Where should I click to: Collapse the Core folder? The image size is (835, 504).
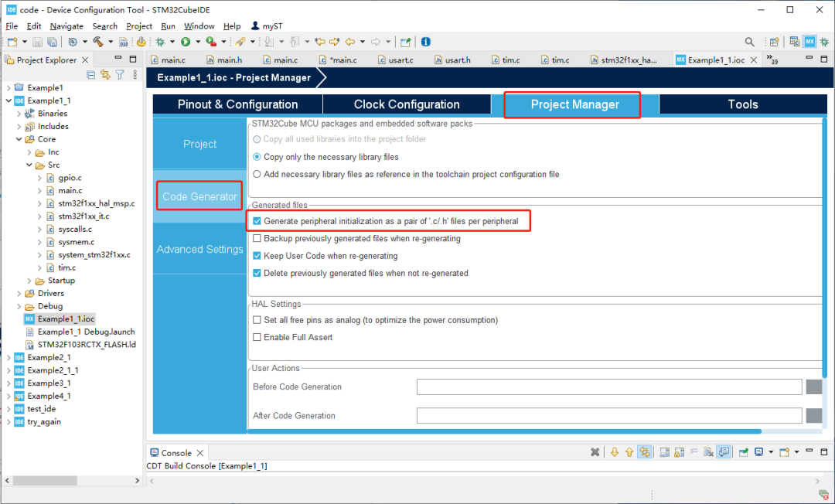click(x=19, y=139)
